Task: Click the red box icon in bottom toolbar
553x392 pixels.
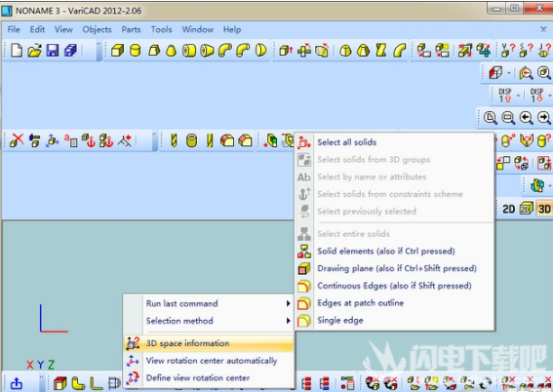Action: [59, 383]
